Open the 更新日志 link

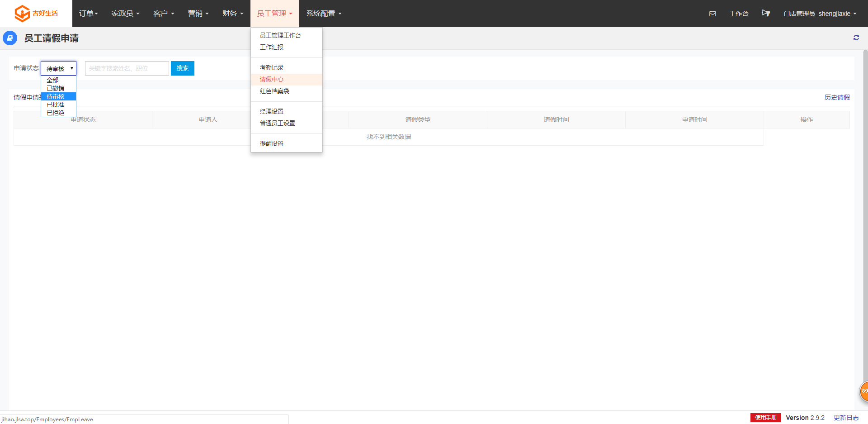click(x=846, y=418)
